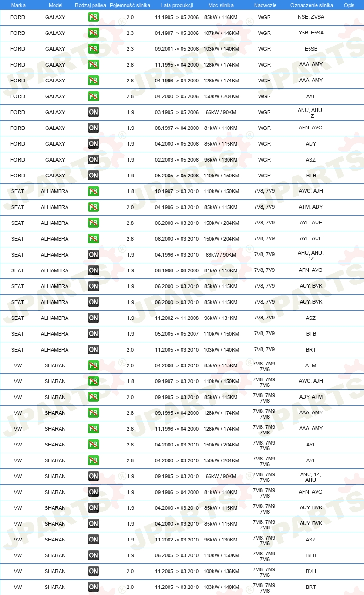364x595 pixels.
Task: Click production dates 01.1997 -> 05.2006
Action: pos(177,33)
